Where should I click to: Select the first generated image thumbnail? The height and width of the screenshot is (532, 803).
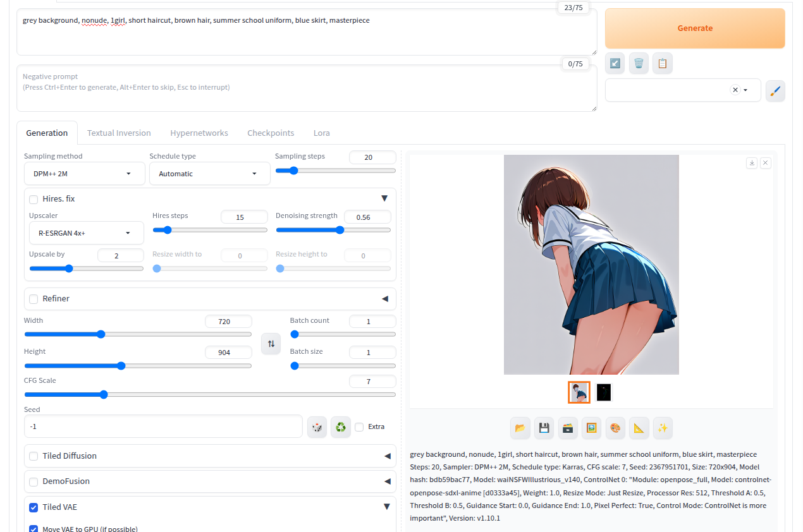coord(579,392)
